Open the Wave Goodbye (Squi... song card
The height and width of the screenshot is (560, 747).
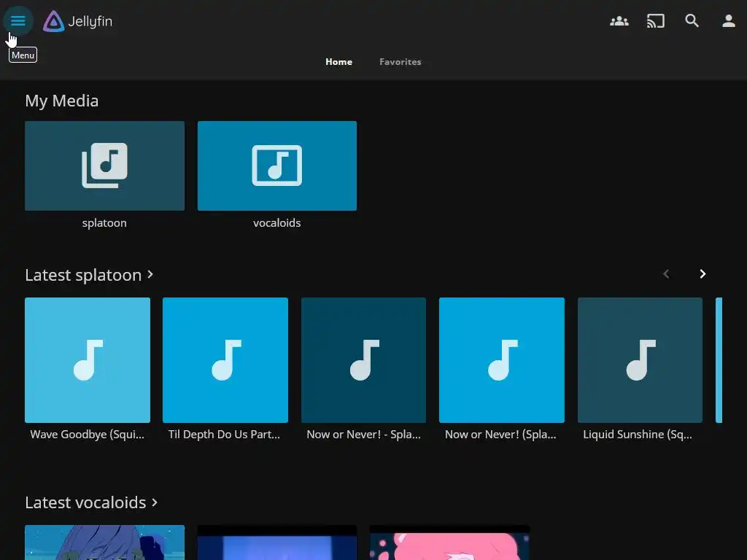(x=88, y=360)
